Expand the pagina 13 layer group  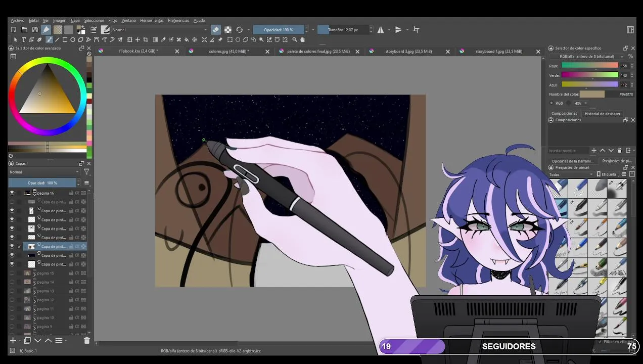click(34, 291)
